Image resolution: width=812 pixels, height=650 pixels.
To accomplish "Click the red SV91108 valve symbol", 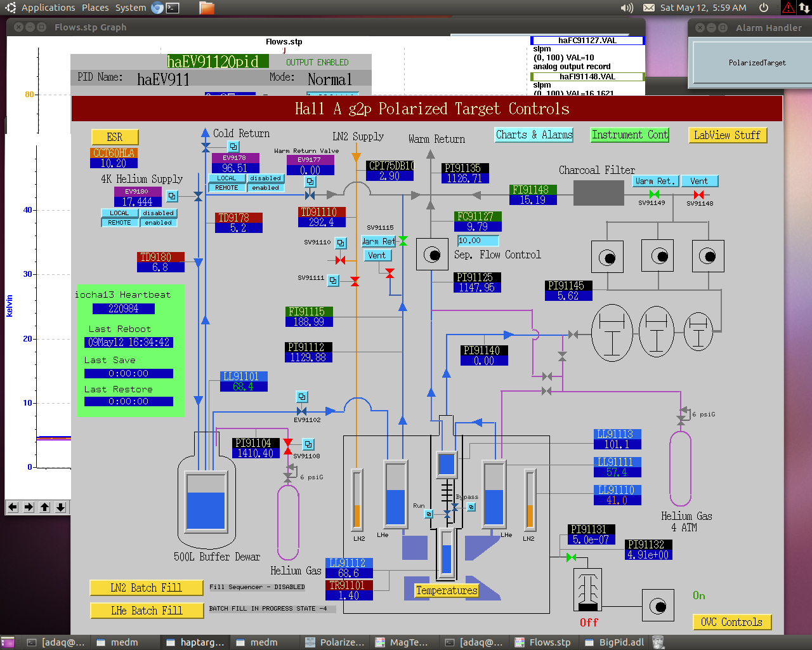I will tap(288, 446).
